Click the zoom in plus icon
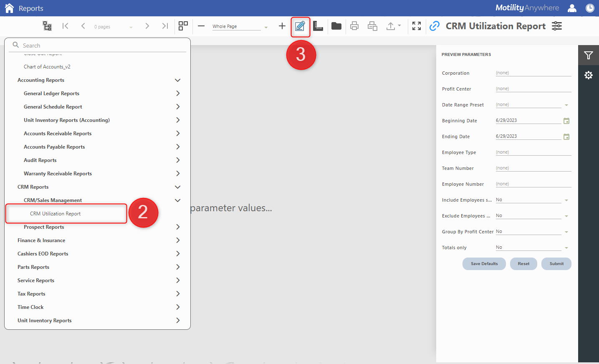The width and height of the screenshot is (599, 364). (282, 26)
